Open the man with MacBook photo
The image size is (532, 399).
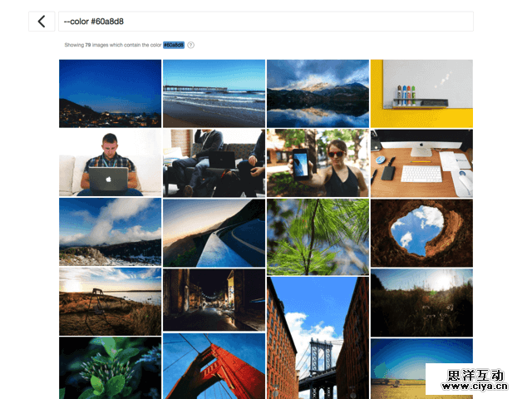click(110, 163)
